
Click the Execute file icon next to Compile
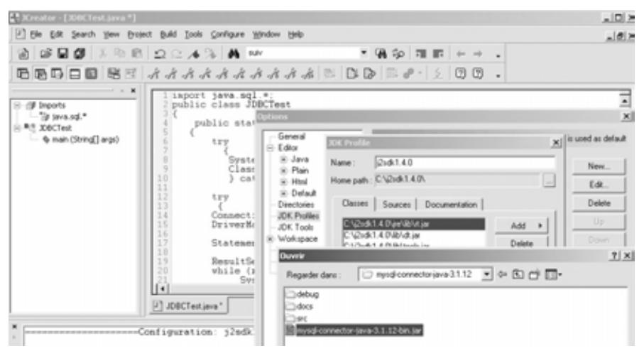point(369,74)
